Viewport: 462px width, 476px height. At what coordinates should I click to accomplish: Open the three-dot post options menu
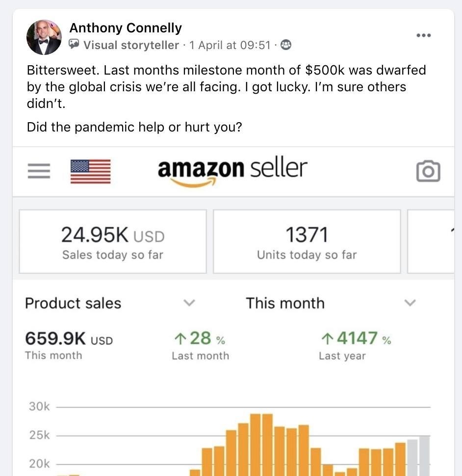click(x=423, y=35)
